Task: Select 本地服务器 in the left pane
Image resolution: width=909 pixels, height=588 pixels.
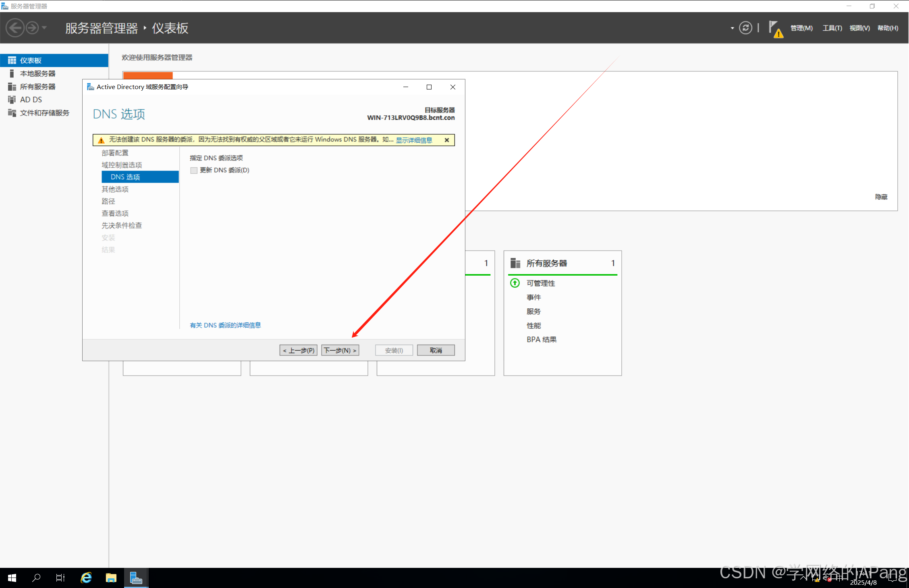Action: pyautogui.click(x=37, y=73)
